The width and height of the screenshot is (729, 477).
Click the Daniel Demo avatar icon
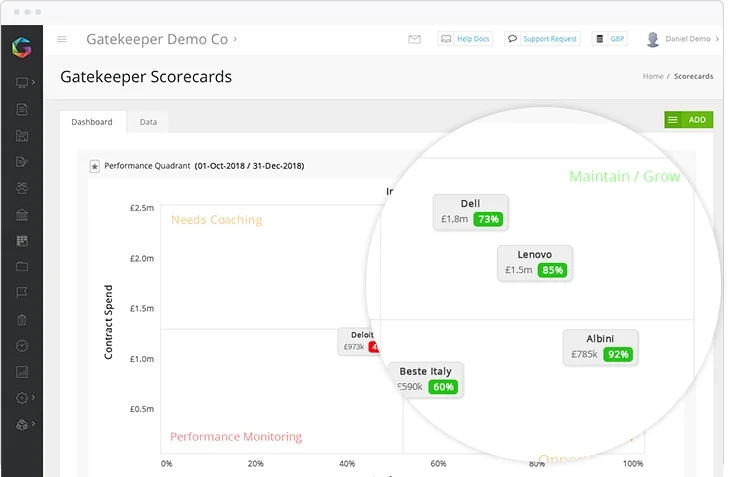[x=653, y=40]
